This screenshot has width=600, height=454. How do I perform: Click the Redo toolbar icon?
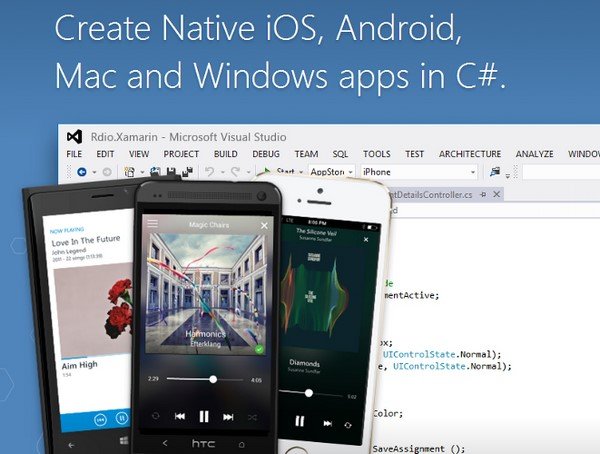[236, 172]
